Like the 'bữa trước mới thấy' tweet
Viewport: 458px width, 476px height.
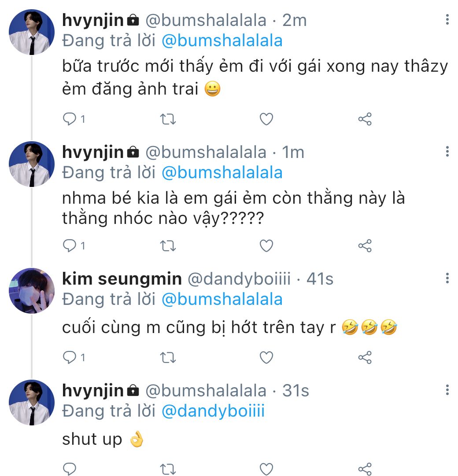coord(266,119)
